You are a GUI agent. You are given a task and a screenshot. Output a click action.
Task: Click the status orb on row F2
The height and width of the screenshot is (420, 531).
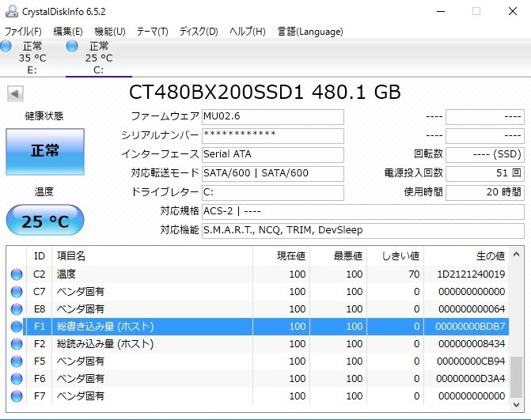(x=17, y=344)
